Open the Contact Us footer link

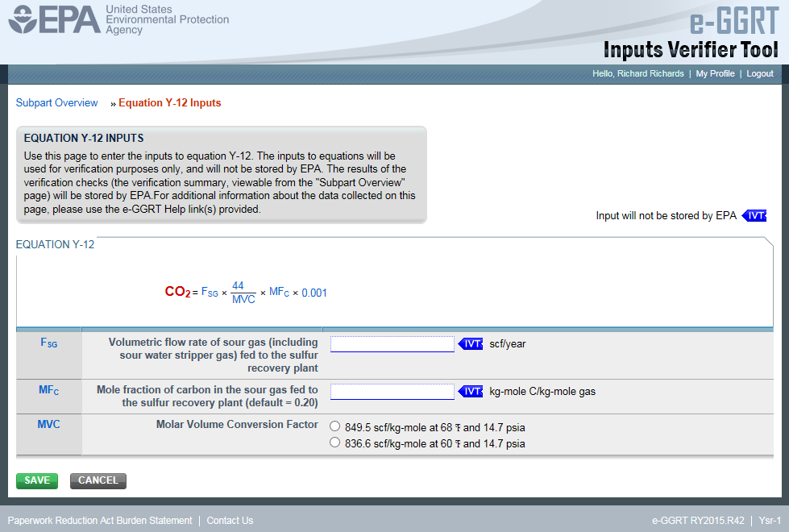[230, 521]
